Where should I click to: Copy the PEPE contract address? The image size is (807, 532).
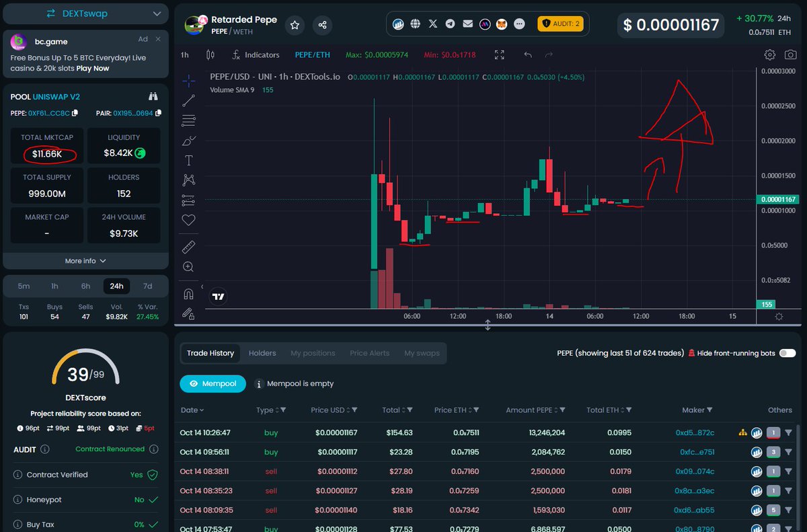pyautogui.click(x=75, y=113)
